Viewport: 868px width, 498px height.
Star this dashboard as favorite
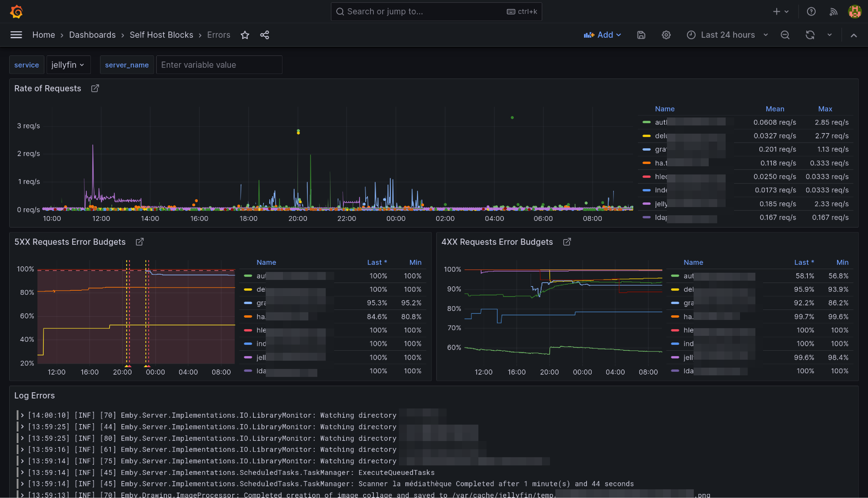point(245,35)
